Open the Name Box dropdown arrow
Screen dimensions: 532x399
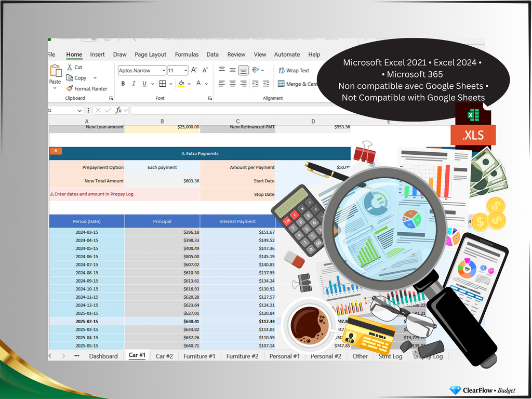(79, 110)
